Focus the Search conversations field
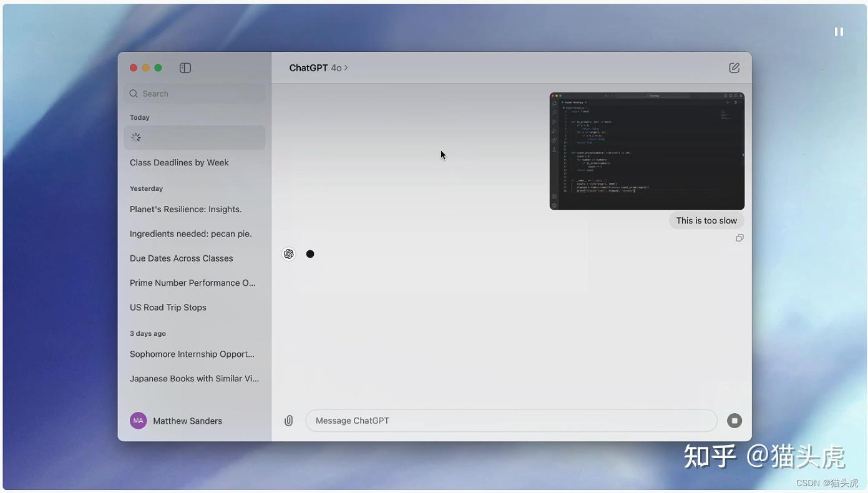The height and width of the screenshot is (493, 868). click(195, 94)
